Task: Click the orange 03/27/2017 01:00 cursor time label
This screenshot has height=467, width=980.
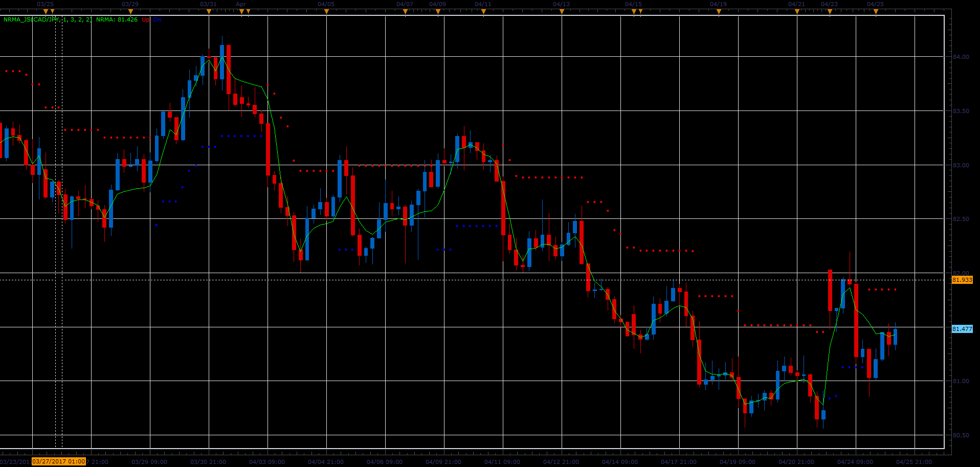Action: tap(59, 461)
